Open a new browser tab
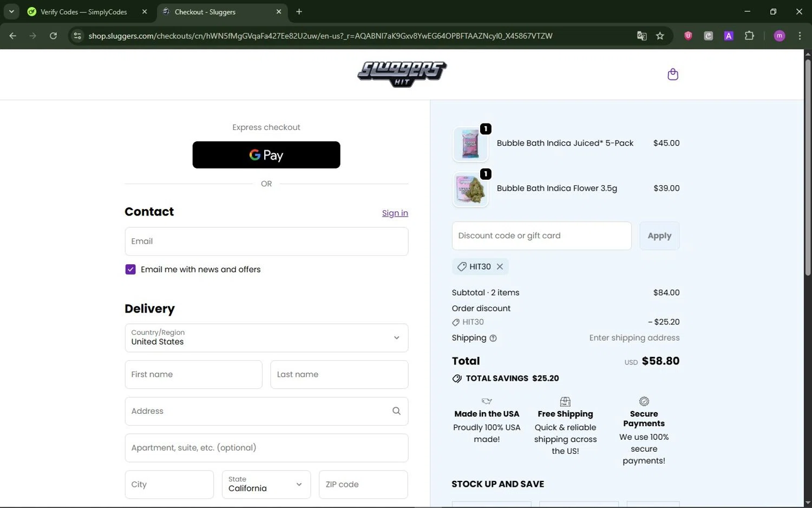Screen dimensions: 812x508 point(299,11)
